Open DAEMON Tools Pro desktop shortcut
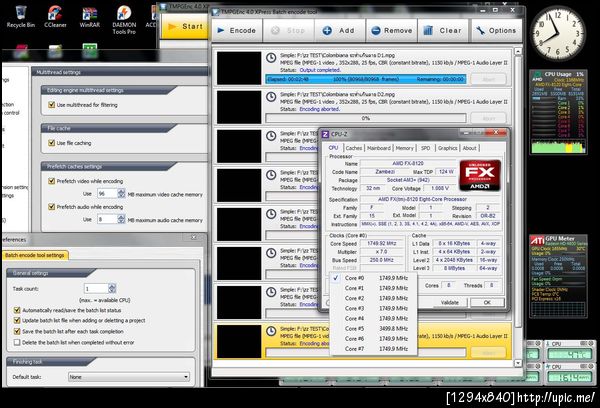 click(x=124, y=20)
